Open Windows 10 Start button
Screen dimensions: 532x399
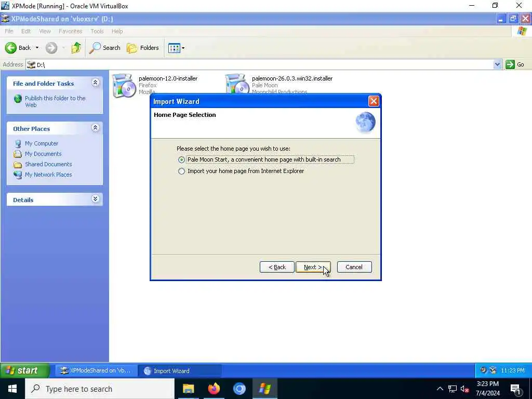pyautogui.click(x=12, y=389)
